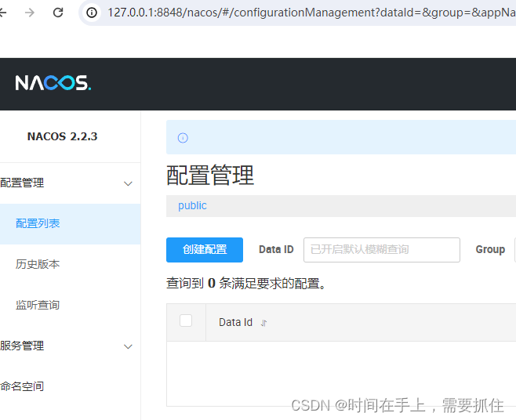Go forward with the browser forward arrow

[30, 13]
